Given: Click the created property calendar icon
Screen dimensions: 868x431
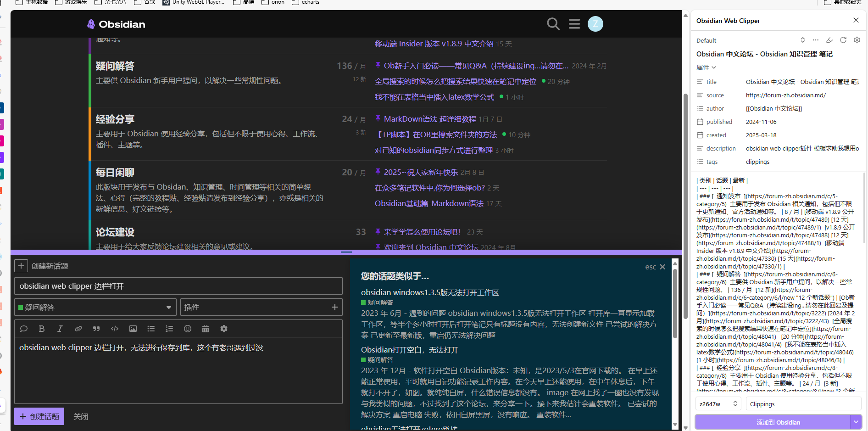Looking at the screenshot, I should tap(700, 135).
